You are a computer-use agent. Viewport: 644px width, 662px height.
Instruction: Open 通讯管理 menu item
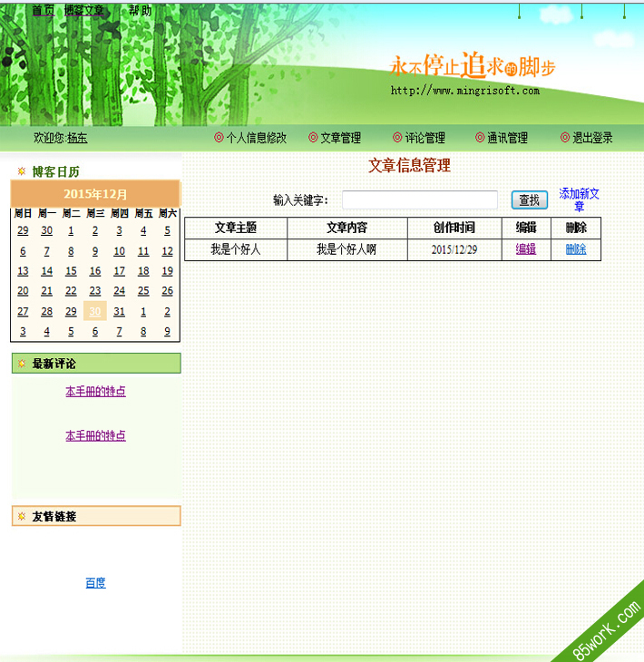coord(508,138)
